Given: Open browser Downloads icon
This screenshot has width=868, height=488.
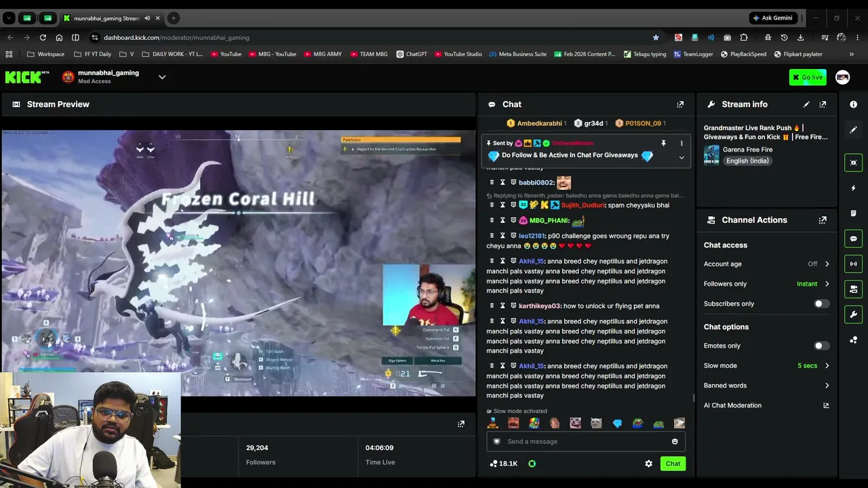Looking at the screenshot, I should point(800,37).
